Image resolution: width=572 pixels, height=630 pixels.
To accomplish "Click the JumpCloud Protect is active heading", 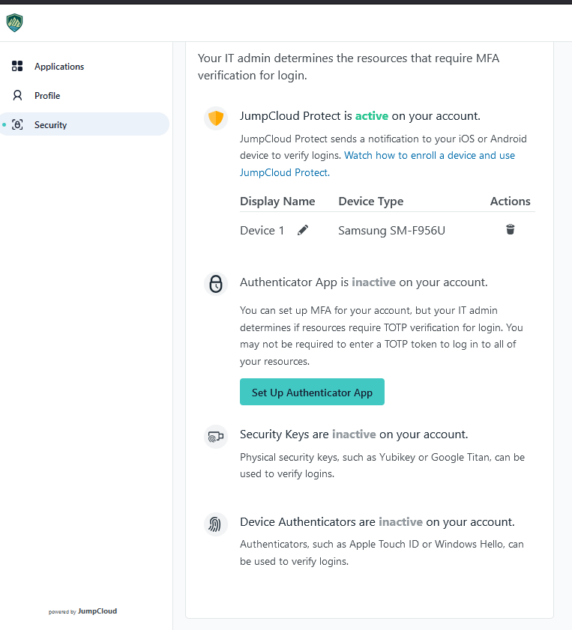I will tap(360, 116).
